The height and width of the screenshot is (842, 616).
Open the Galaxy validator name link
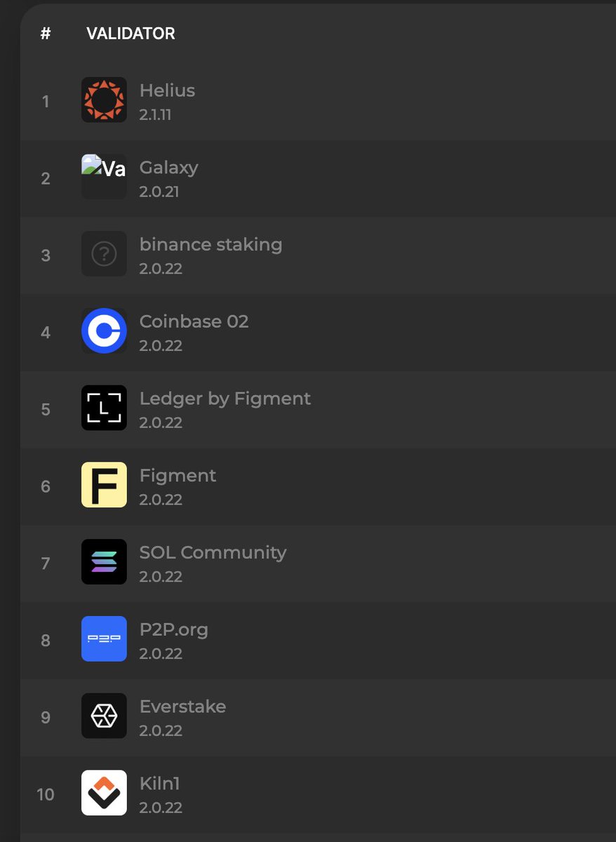(168, 168)
